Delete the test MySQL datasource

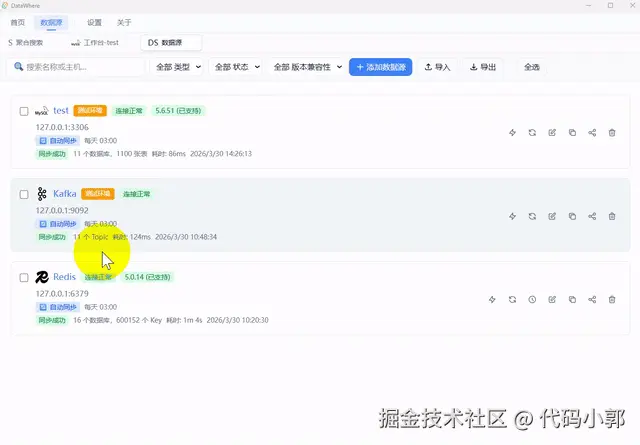pos(612,133)
